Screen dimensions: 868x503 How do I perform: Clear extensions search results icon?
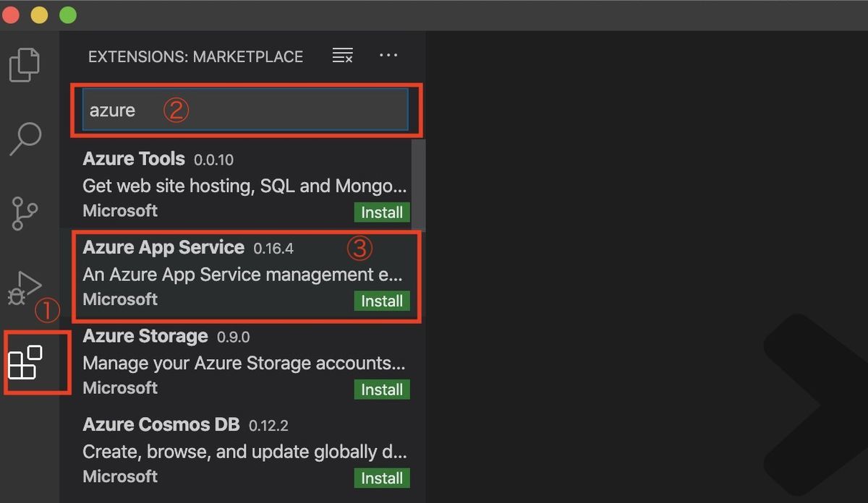click(x=342, y=56)
